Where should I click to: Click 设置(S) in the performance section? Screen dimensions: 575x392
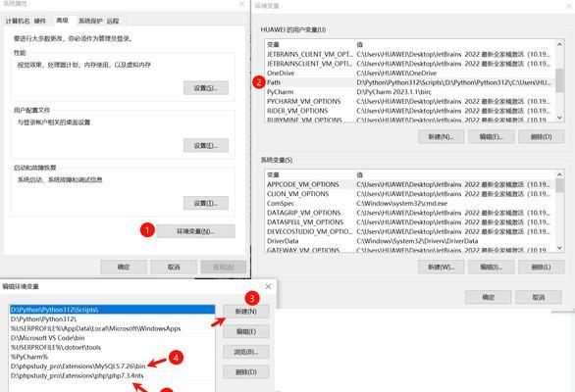(206, 88)
